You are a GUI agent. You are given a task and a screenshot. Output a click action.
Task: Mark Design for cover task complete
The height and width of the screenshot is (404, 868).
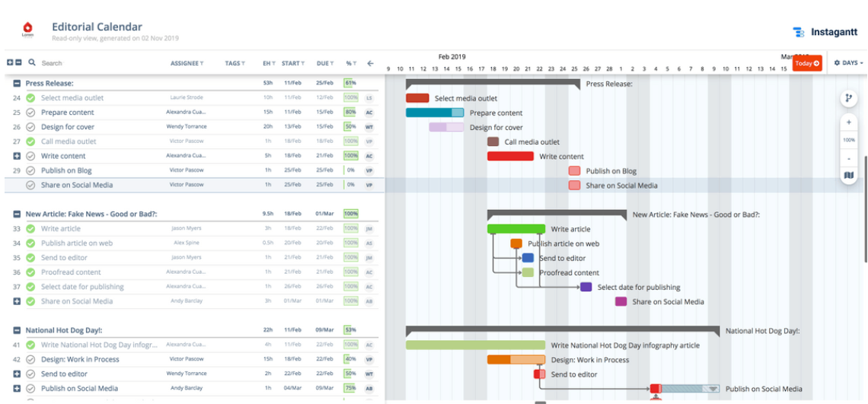point(30,127)
